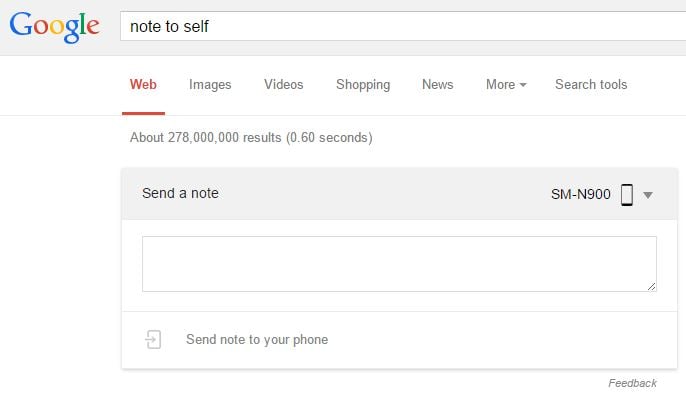This screenshot has height=399, width=686.
Task: Click the SM-N900 device name
Action: point(581,194)
